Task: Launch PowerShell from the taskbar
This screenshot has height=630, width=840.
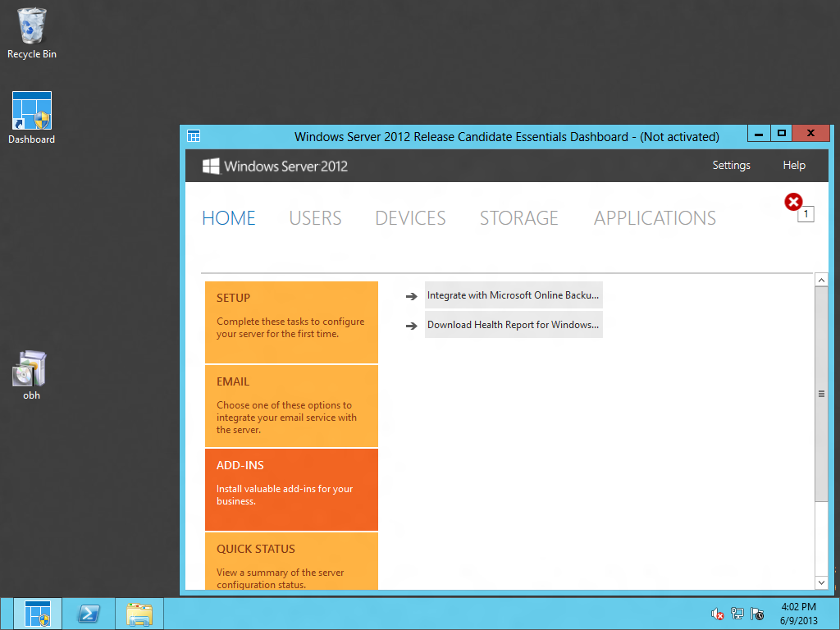Action: coord(89,614)
